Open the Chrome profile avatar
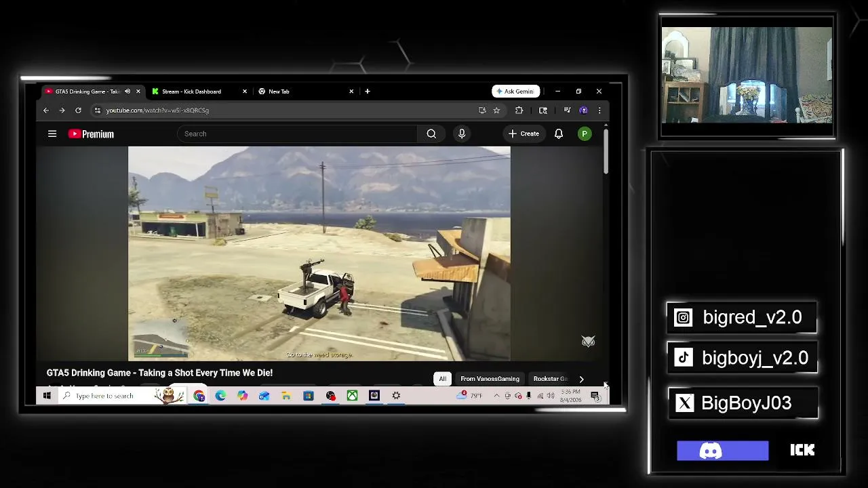This screenshot has width=868, height=488. (x=583, y=110)
